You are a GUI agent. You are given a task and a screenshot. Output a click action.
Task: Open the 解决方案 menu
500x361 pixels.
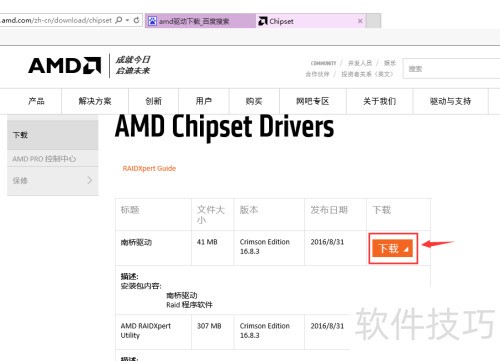pos(95,101)
